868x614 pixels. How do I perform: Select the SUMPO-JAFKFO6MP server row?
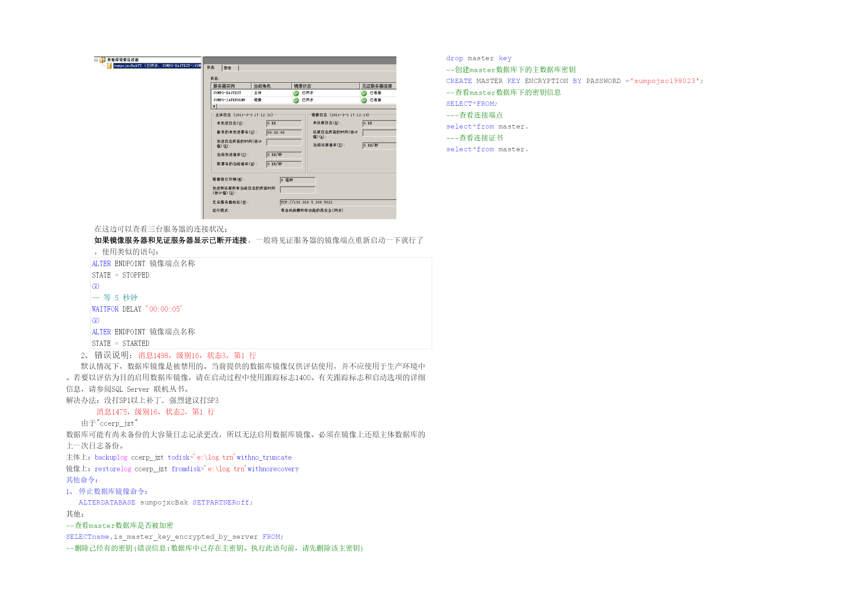click(304, 100)
